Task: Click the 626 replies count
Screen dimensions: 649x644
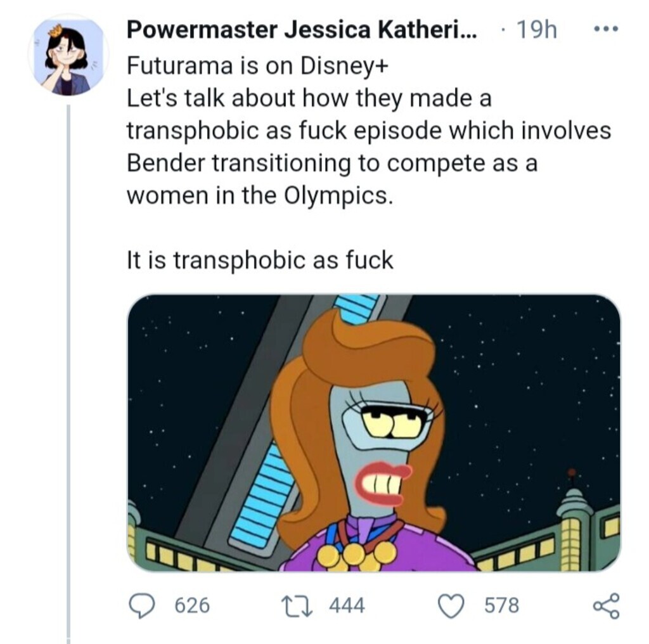Action: click(191, 606)
